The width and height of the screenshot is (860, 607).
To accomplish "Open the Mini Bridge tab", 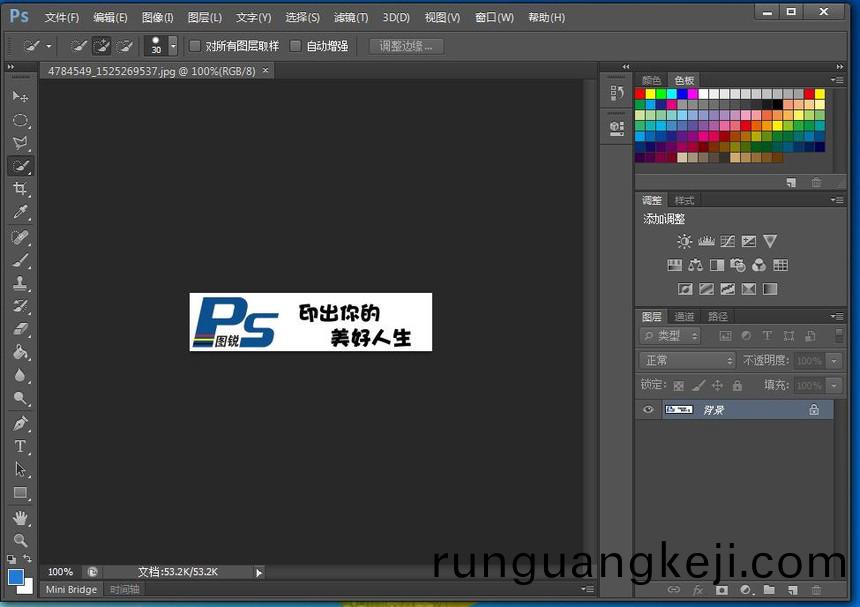I will (x=71, y=589).
